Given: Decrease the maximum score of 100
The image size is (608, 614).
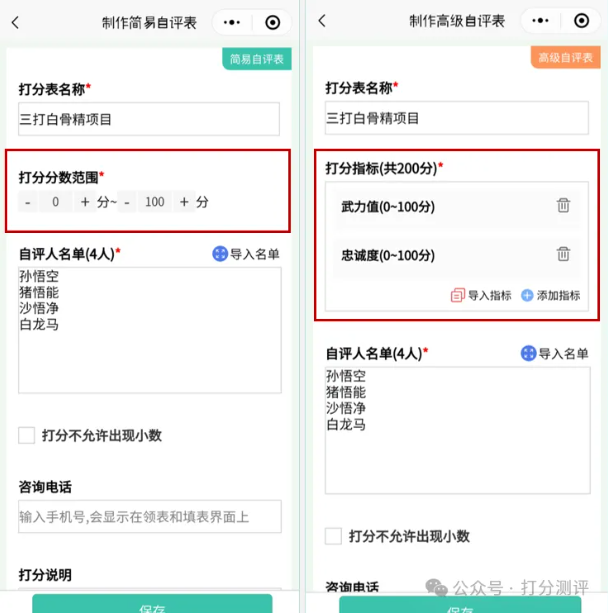Looking at the screenshot, I should tap(127, 202).
